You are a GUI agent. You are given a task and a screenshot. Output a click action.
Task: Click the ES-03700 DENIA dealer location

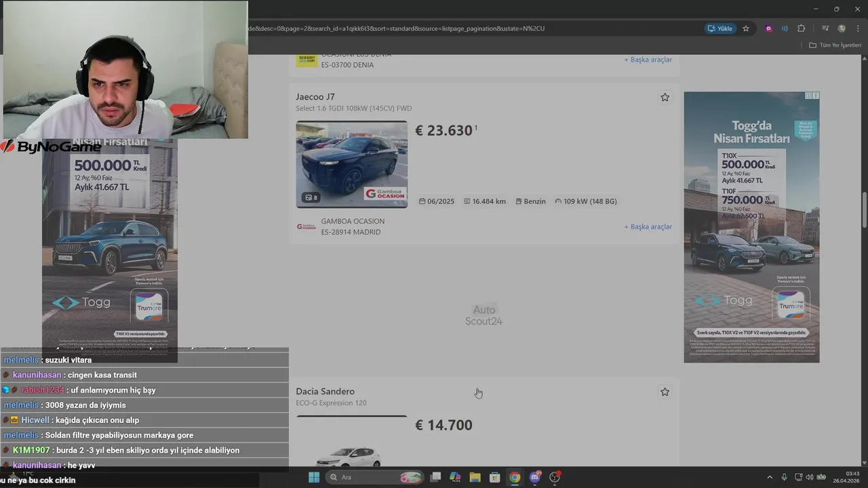pos(347,65)
